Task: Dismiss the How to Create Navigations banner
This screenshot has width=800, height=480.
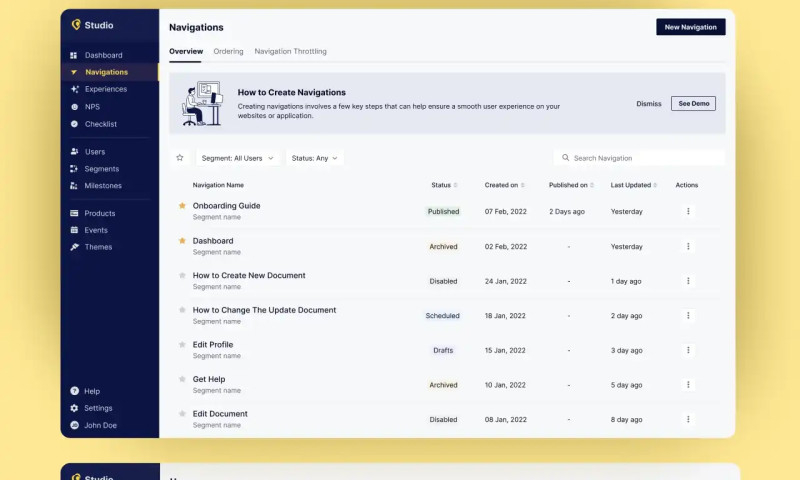Action: coord(649,103)
